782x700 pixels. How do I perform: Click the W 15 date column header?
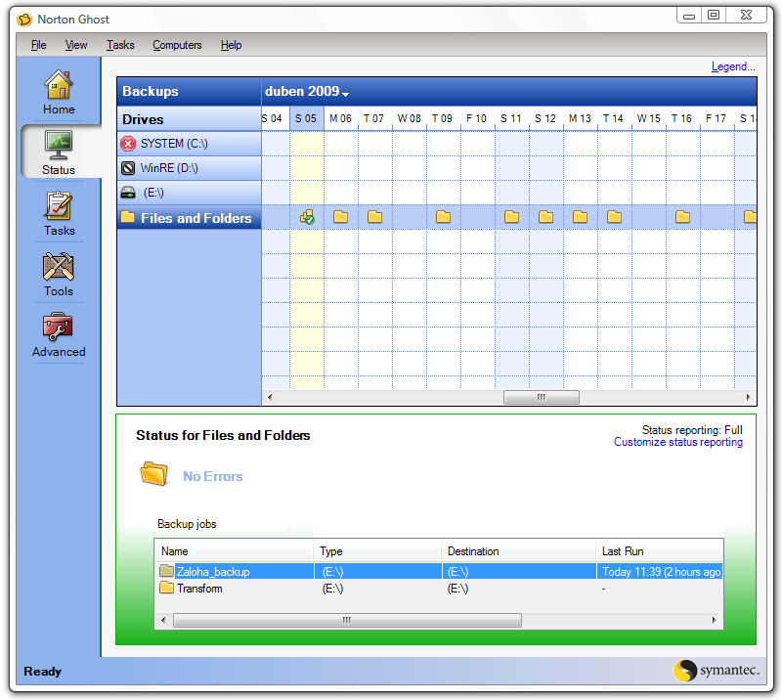coord(648,118)
